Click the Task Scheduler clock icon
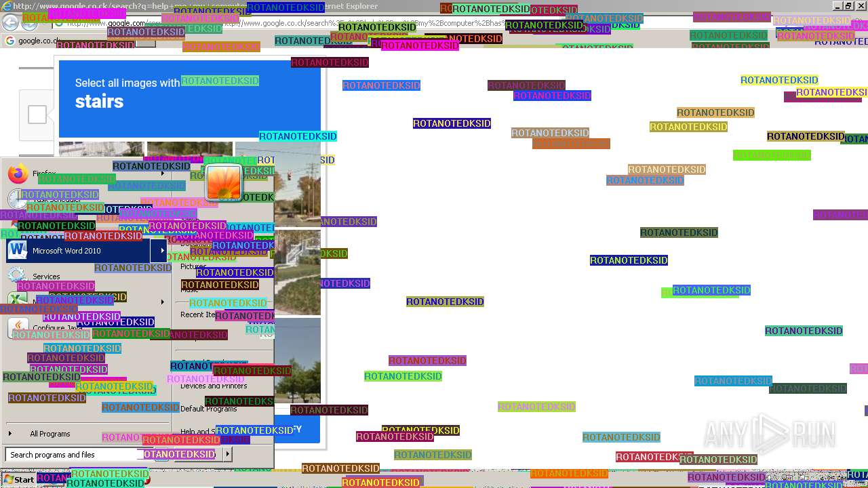This screenshot has width=868, height=488. click(x=17, y=199)
